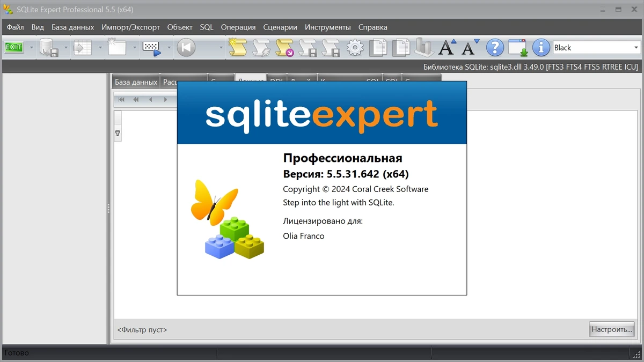
Task: Click the green EXIT toolbar icon
Action: 14,47
